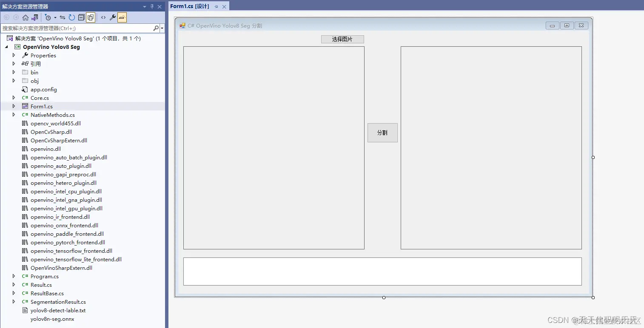Click the form's maximize button
This screenshot has width=644, height=328.
point(567,25)
